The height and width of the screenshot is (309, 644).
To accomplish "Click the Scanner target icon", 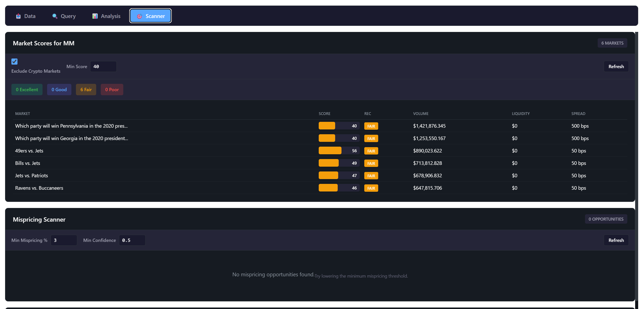I will pos(139,16).
